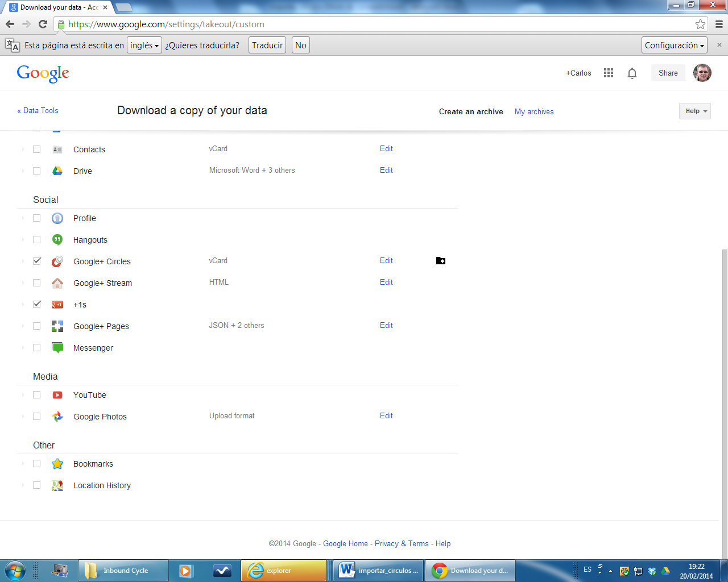
Task: Expand the Contacts row arrow
Action: tap(23, 149)
